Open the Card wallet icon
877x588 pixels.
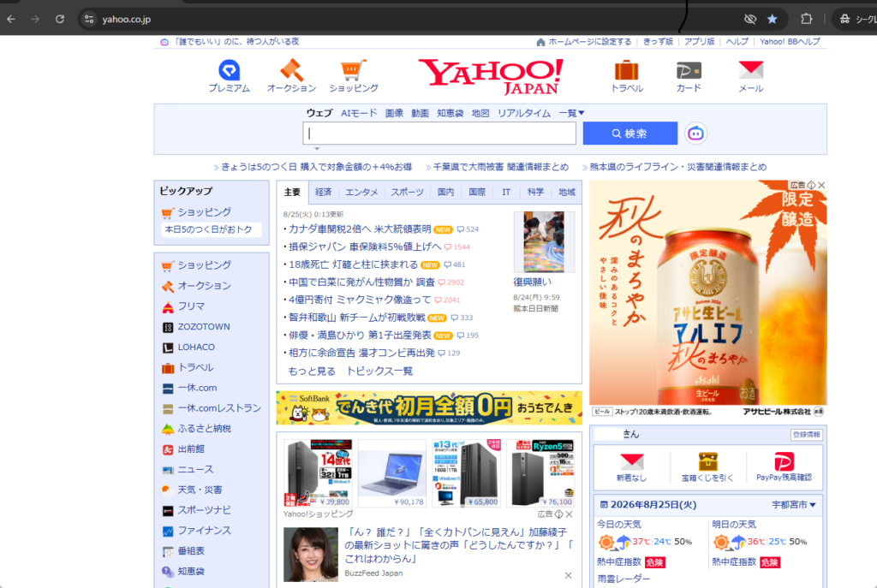(x=689, y=70)
